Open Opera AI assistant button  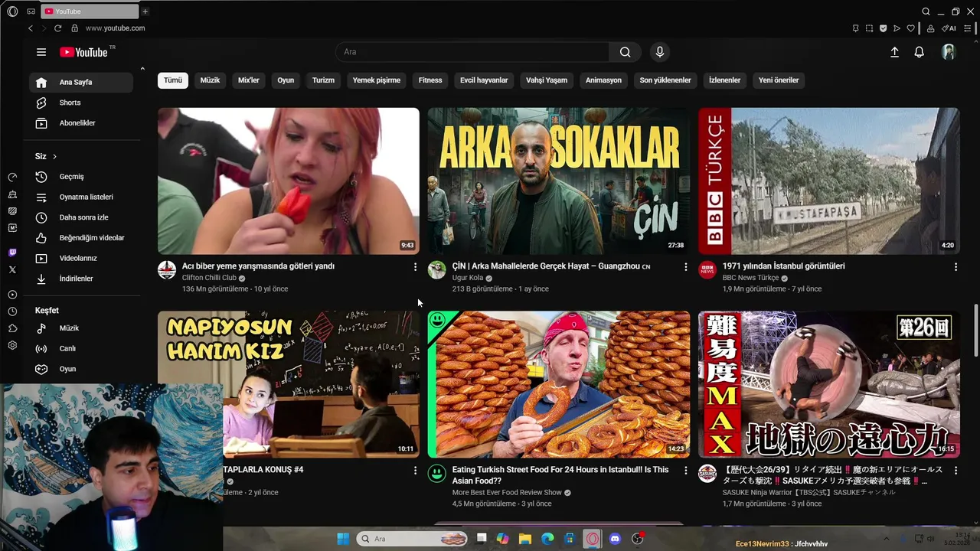[949, 28]
